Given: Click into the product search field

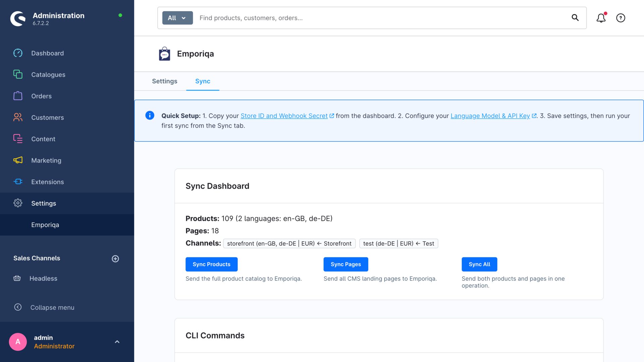Looking at the screenshot, I should (302, 18).
